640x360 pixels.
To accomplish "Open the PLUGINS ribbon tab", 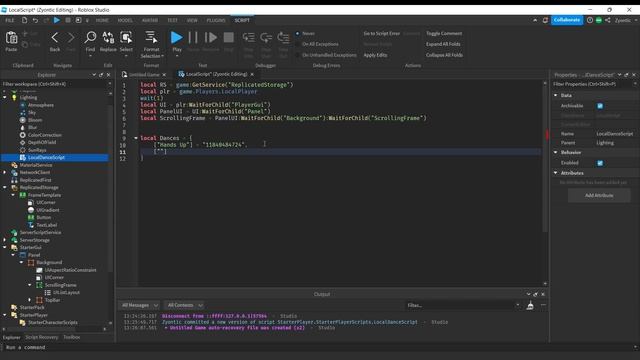I will (216, 20).
